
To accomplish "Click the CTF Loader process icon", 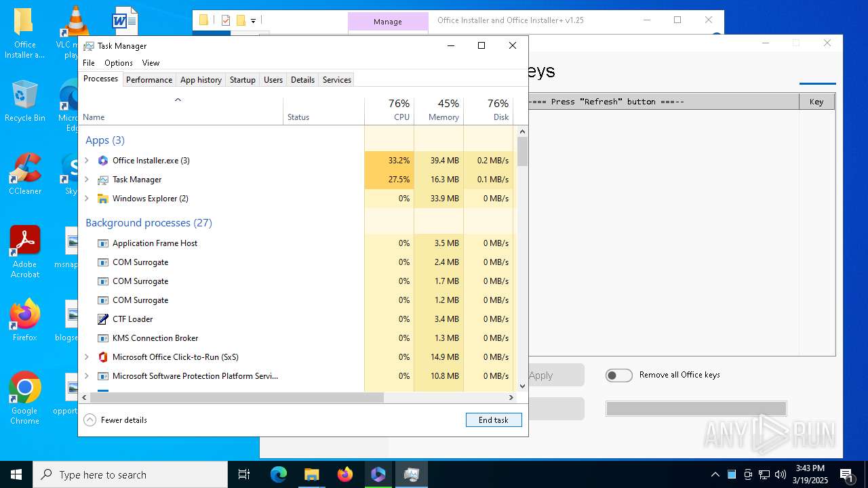I will [x=103, y=319].
